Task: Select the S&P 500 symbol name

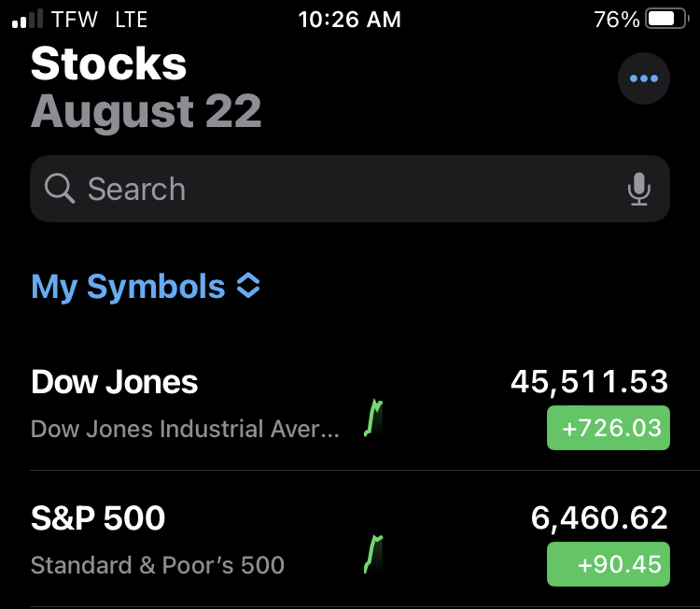Action: pyautogui.click(x=98, y=518)
